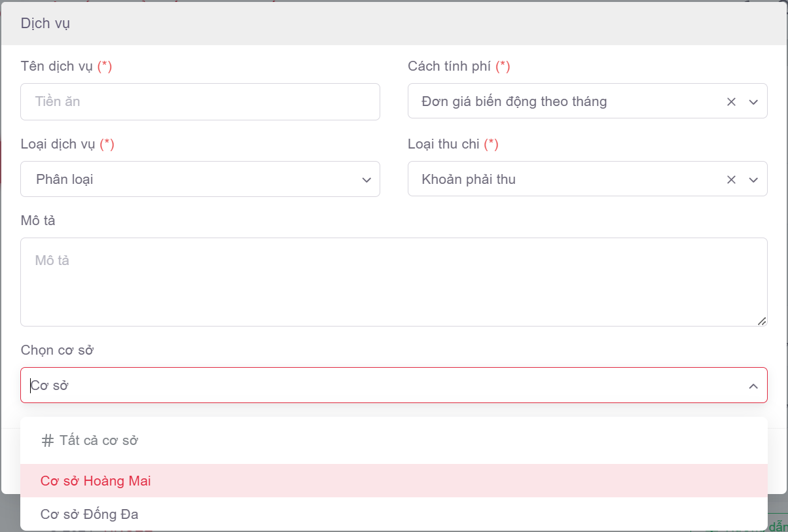Click the Chọn cơ sở label
The width and height of the screenshot is (788, 532).
tap(58, 350)
